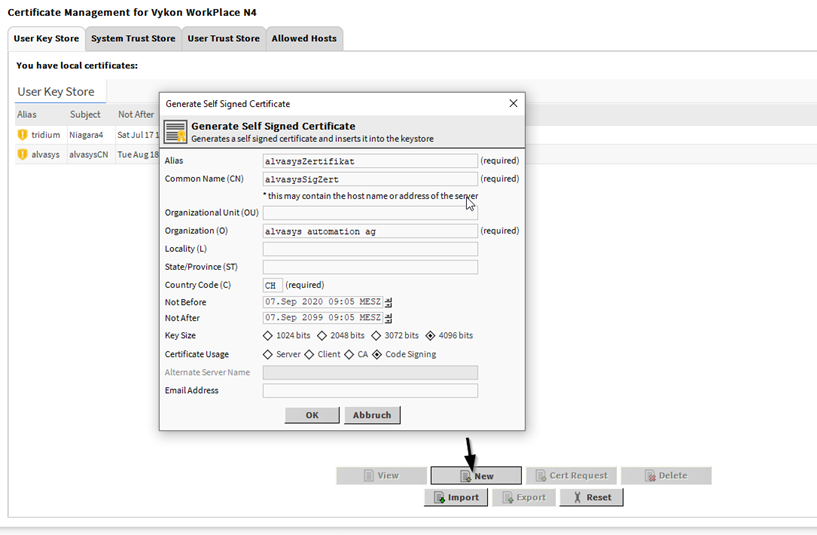Select the 2048 bits key size

322,335
